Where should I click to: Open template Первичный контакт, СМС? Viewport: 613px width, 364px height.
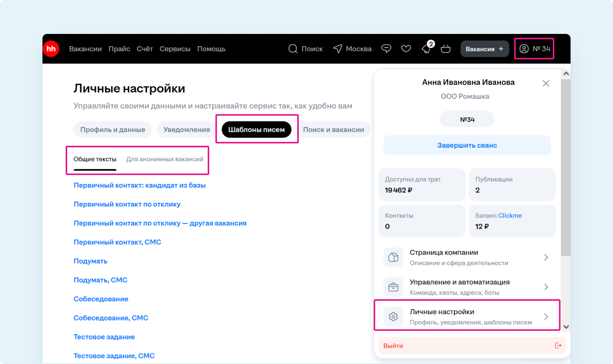[x=117, y=242]
